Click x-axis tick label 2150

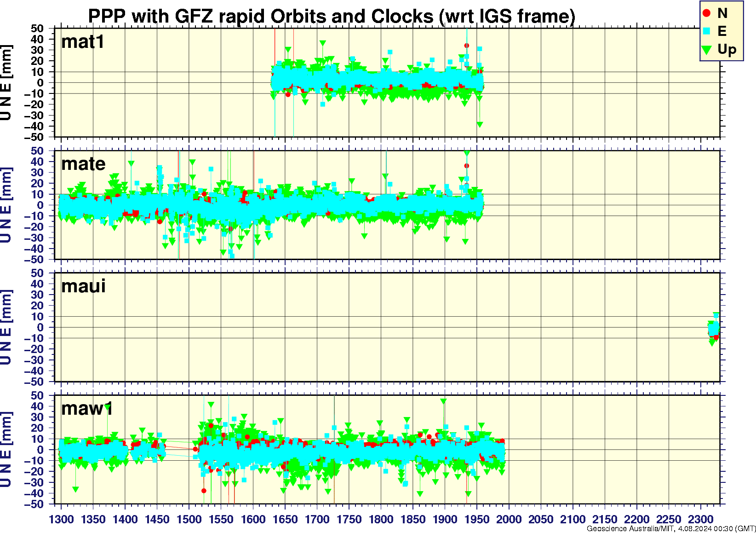pos(605,519)
